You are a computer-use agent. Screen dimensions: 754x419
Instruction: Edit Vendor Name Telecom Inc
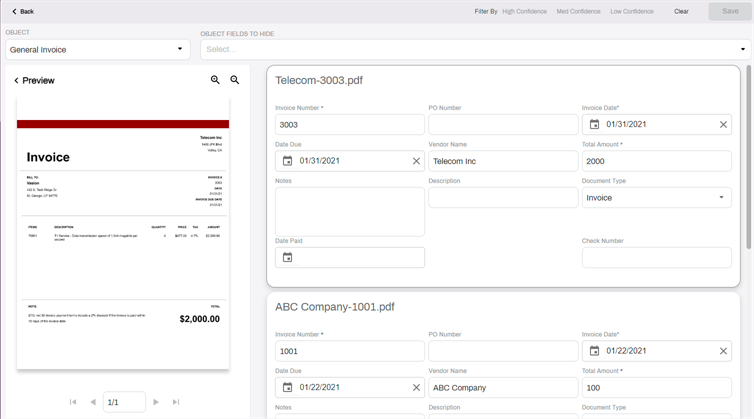(503, 161)
